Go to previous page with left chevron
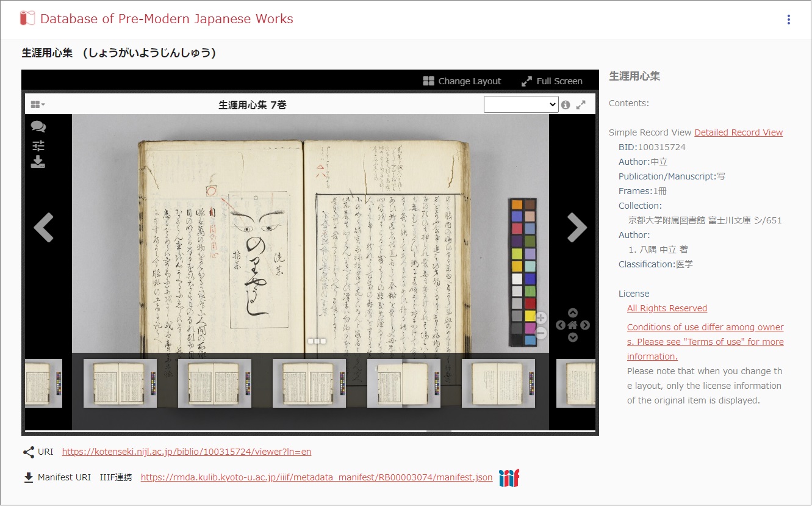 pos(43,228)
